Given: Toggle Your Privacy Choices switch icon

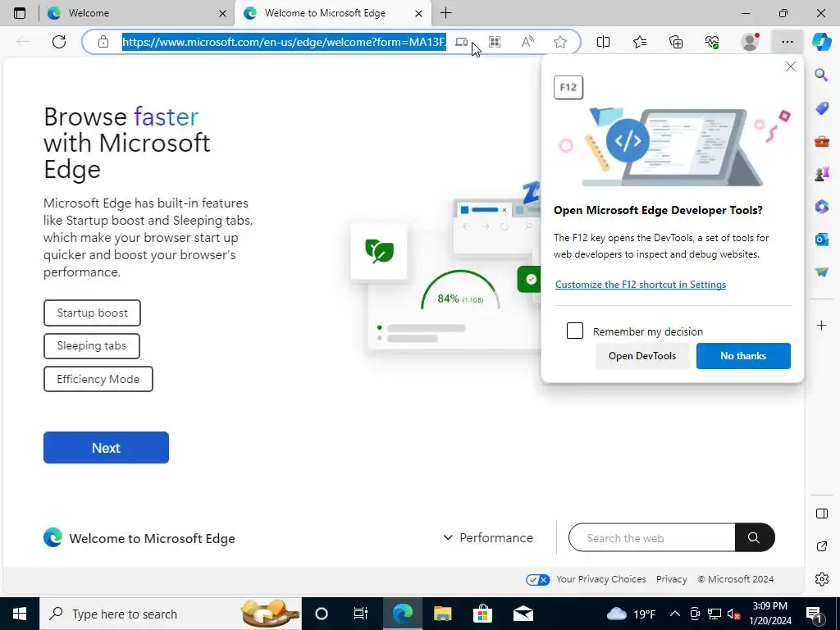Looking at the screenshot, I should tap(537, 580).
